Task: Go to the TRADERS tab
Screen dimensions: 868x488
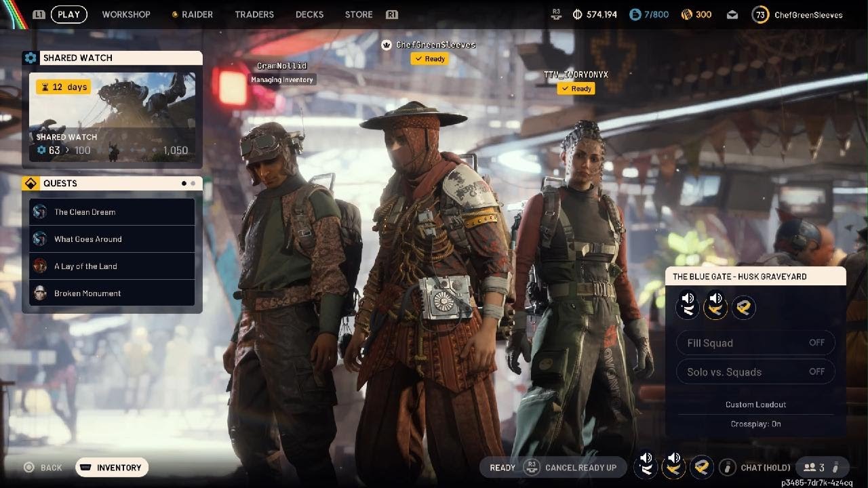Action: pos(254,14)
